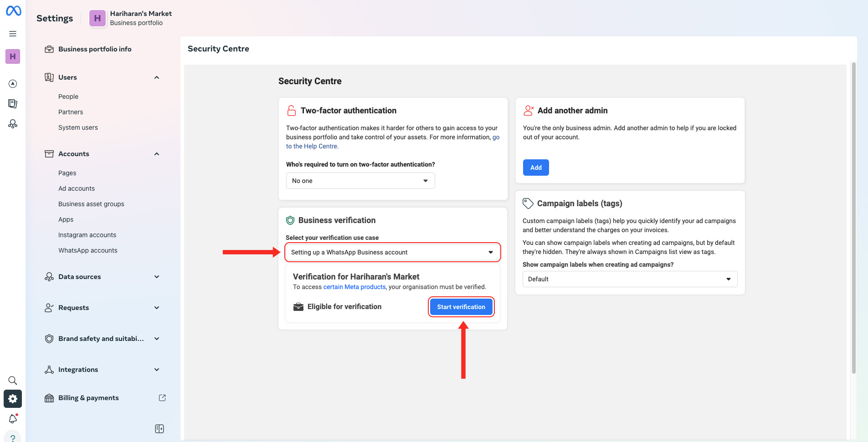This screenshot has height=442, width=868.
Task: Expand the Brand safety and suitability chevron
Action: [x=157, y=339]
